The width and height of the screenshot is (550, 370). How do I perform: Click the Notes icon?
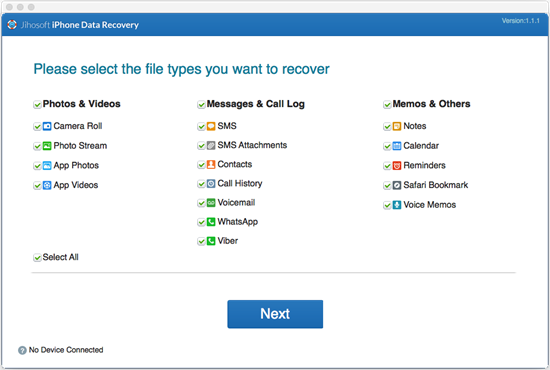coord(397,126)
